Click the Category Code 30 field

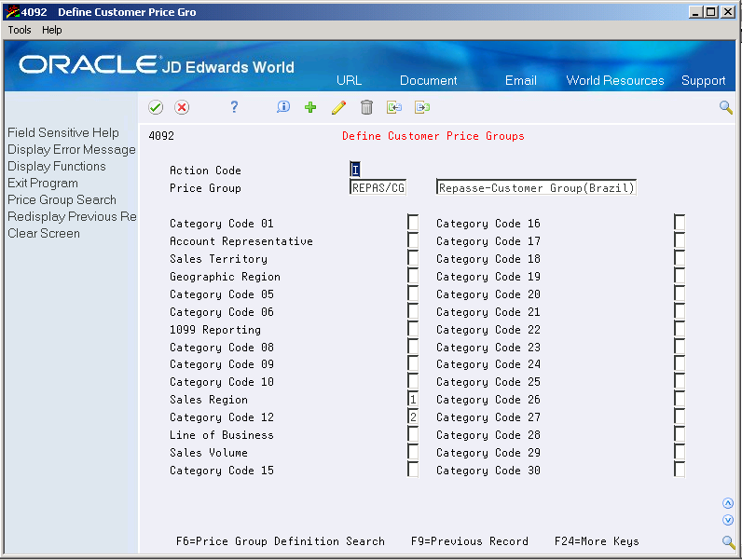[x=679, y=470]
